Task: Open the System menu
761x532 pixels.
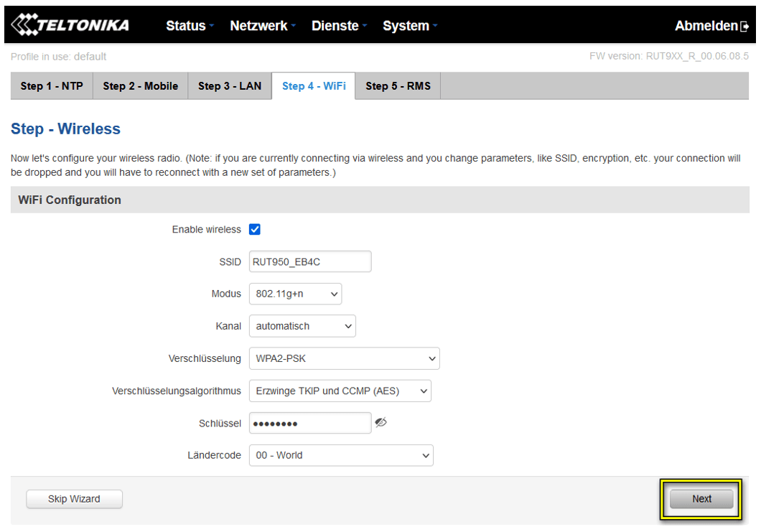Action: [x=409, y=26]
